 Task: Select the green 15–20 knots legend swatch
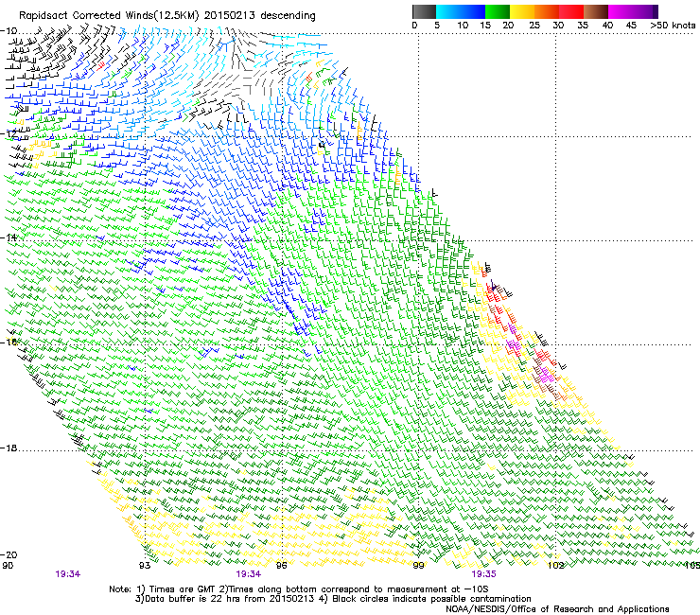coord(498,11)
